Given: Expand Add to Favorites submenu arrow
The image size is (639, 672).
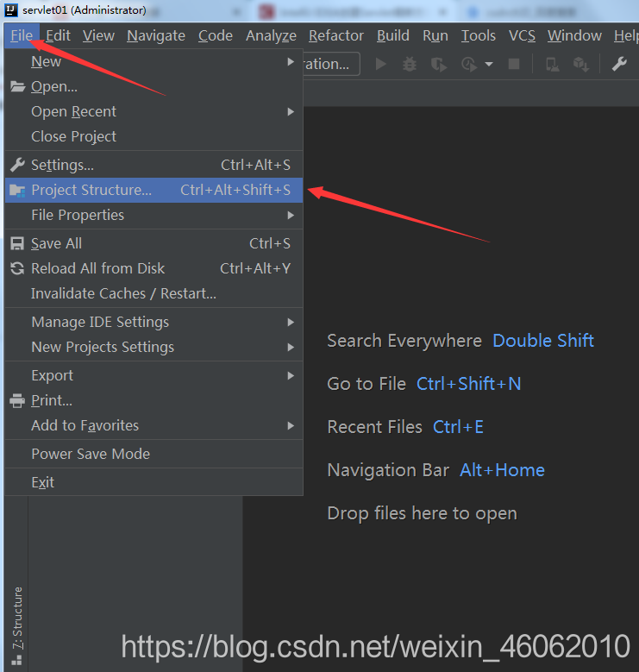Looking at the screenshot, I should pos(291,425).
